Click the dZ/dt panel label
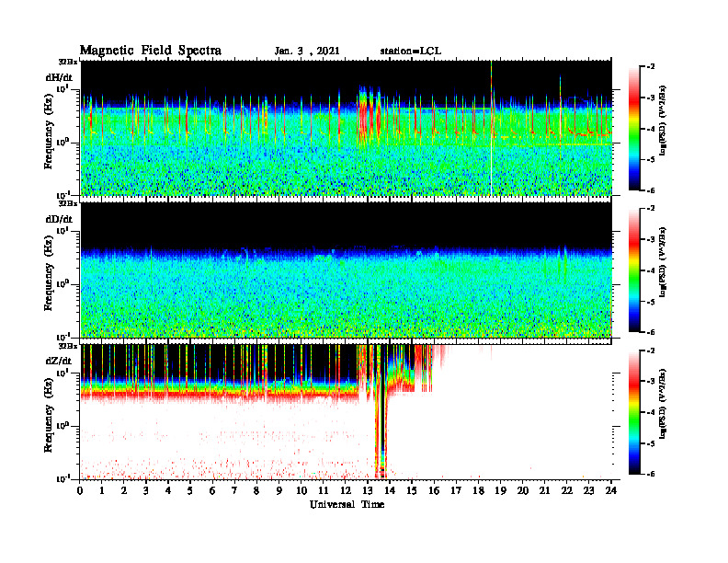 coord(59,361)
